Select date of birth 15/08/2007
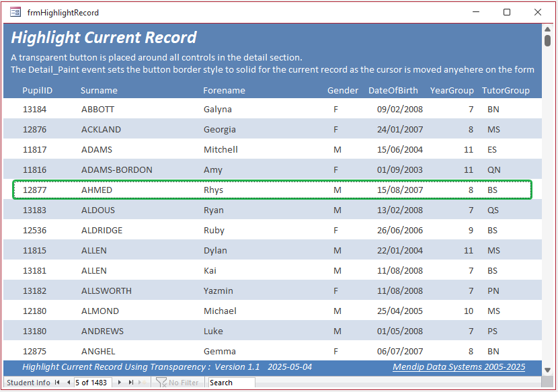 coord(400,190)
